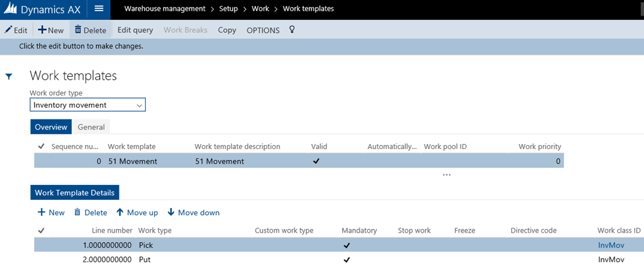Screen dimensions: 644x271
Task: Open the hamburger navigation menu
Action: (99, 9)
